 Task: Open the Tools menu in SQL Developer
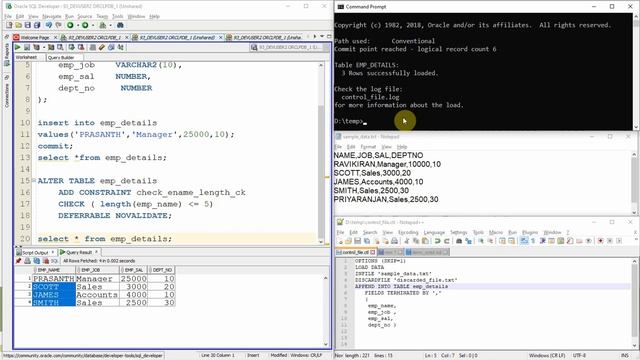click(118, 16)
